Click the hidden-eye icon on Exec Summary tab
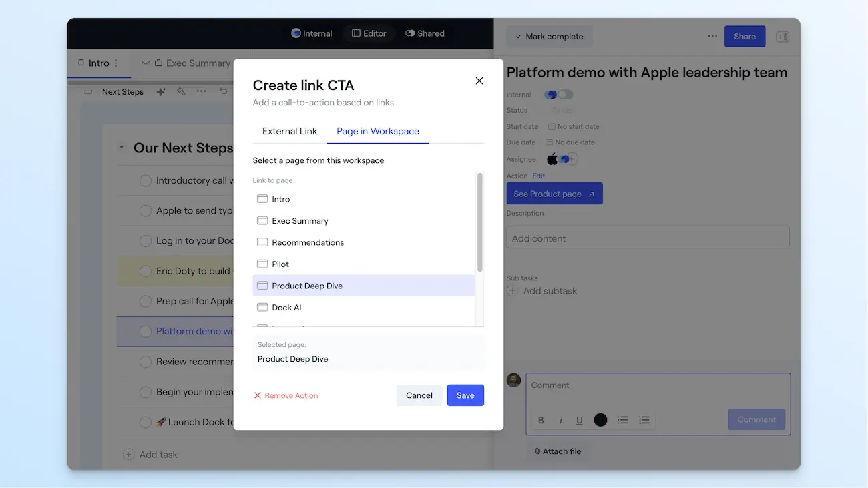Screen dimensions: 868x488 146,63
